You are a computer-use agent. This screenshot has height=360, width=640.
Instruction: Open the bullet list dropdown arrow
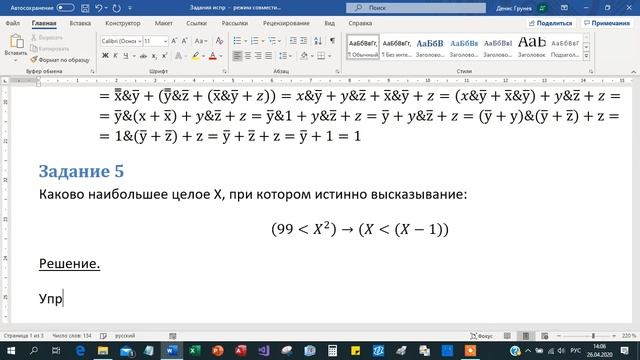[x=245, y=41]
